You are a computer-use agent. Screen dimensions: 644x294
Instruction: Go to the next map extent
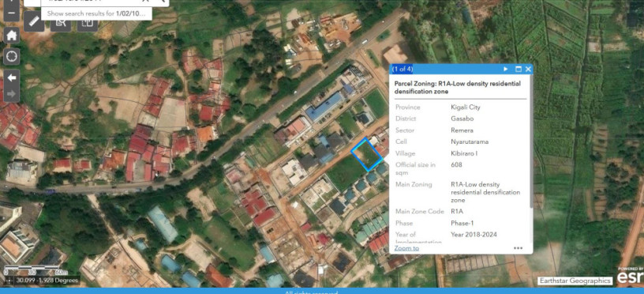pos(12,94)
